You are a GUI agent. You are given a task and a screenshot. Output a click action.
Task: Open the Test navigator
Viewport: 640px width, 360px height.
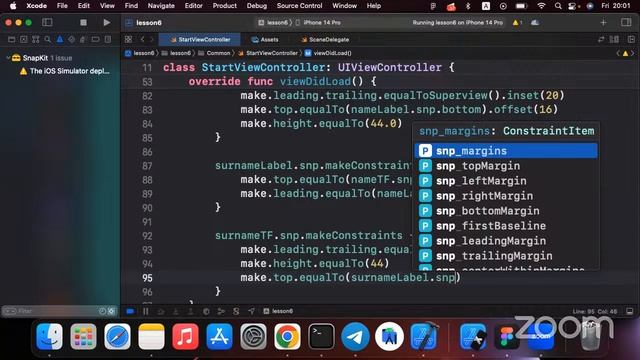coord(71,40)
